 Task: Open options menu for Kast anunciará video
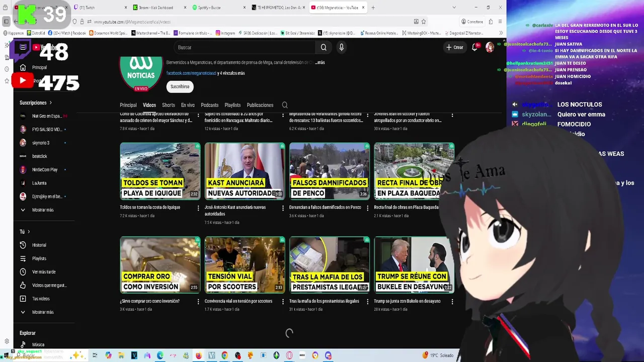(x=282, y=208)
